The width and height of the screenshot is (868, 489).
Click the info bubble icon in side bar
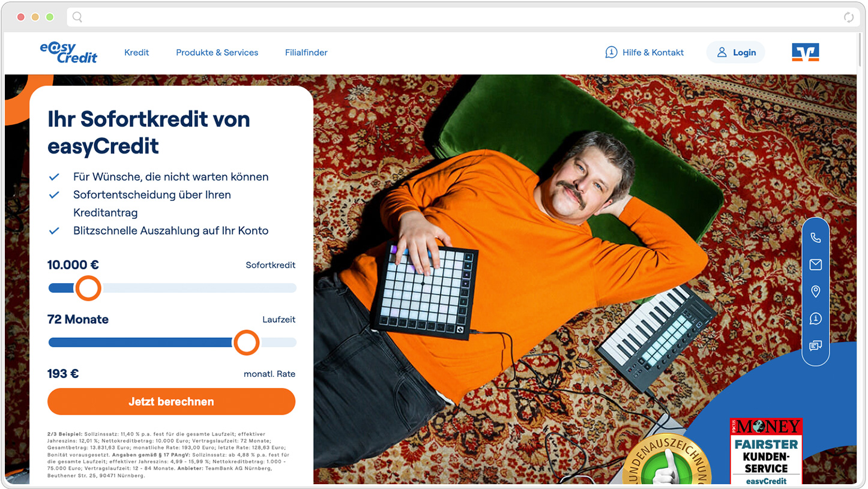click(x=815, y=319)
